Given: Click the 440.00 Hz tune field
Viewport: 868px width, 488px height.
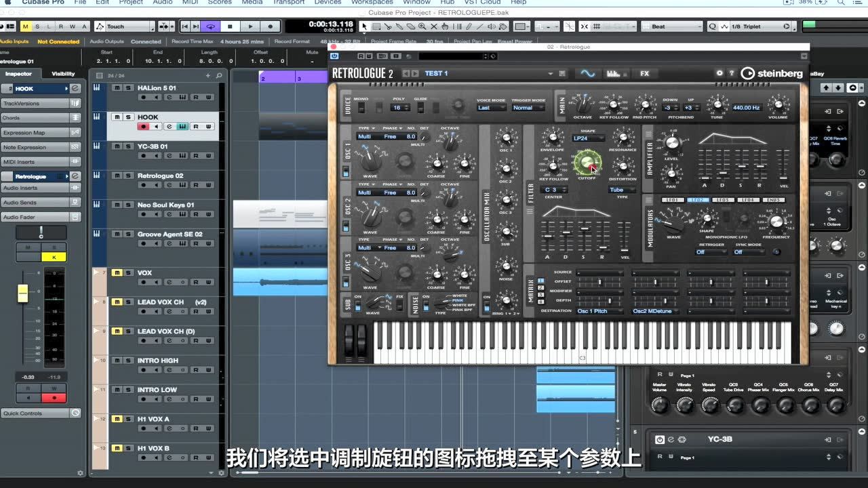Looking at the screenshot, I should pos(746,108).
